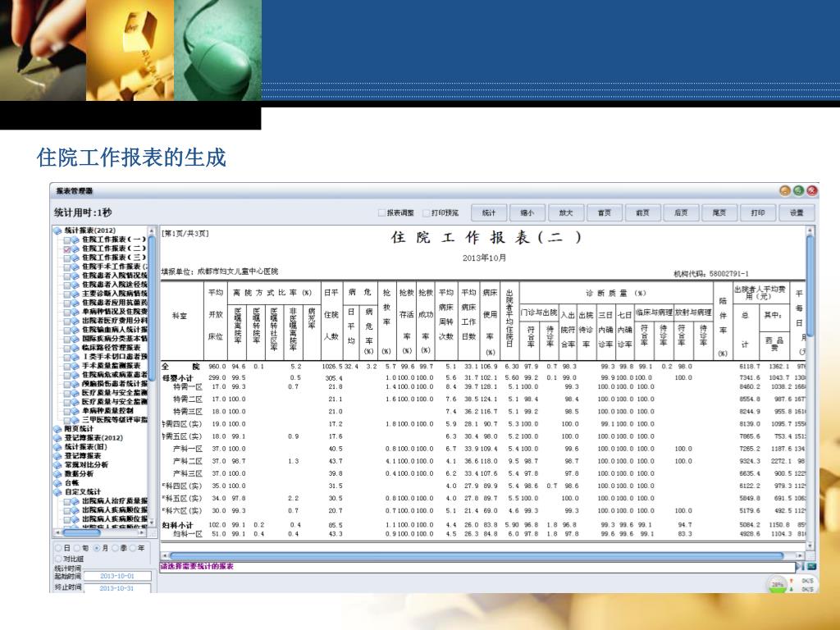Select the 季 period radio button
The height and width of the screenshot is (630, 840).
pos(115,548)
